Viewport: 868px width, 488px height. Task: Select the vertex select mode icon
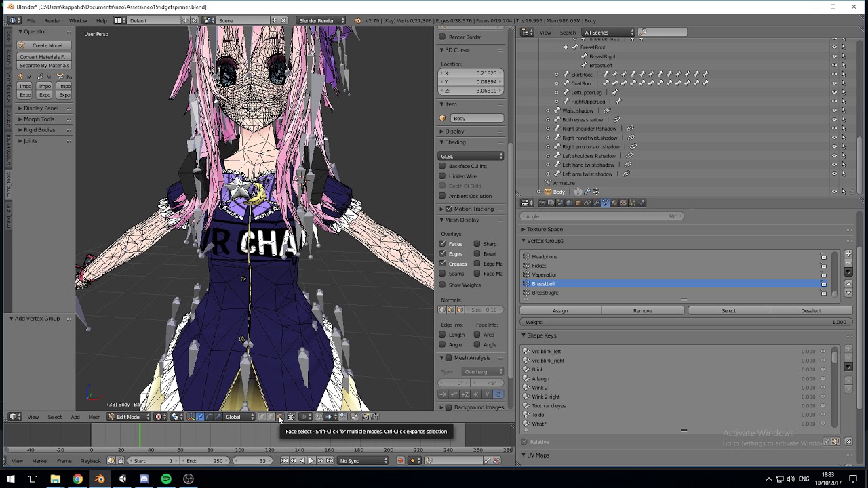click(x=262, y=417)
